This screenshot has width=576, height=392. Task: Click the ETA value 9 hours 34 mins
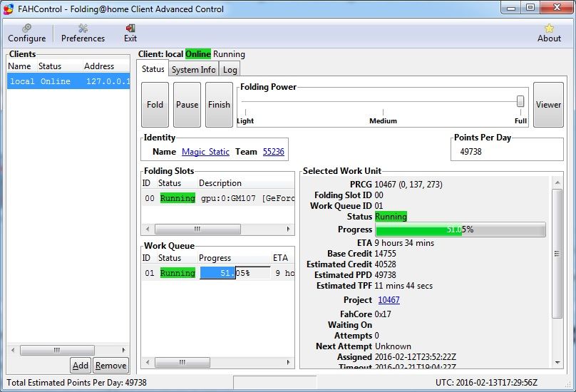coord(404,243)
